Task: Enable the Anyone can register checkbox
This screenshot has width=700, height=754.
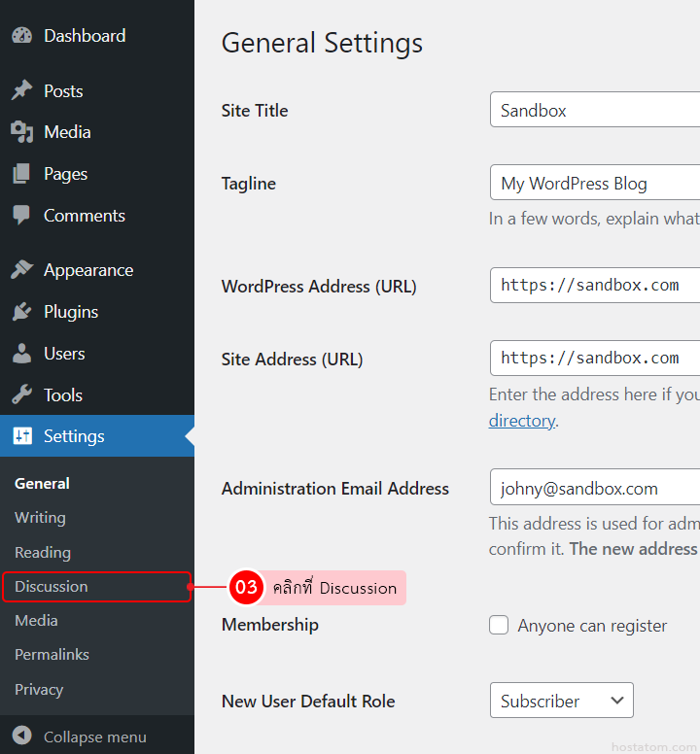Action: [499, 625]
